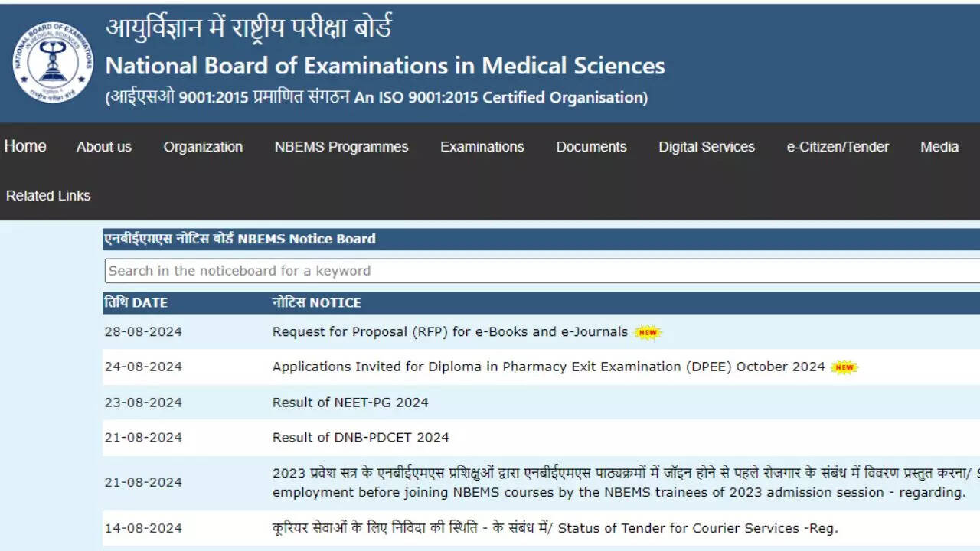This screenshot has height=551, width=980.
Task: Open Result of NEET-PG 2024 notice
Action: pos(351,403)
